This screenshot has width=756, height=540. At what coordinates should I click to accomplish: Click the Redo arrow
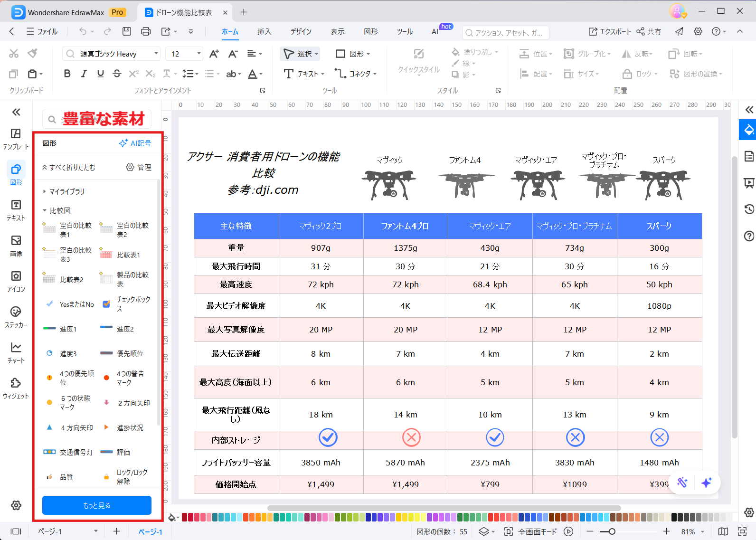pyautogui.click(x=108, y=31)
